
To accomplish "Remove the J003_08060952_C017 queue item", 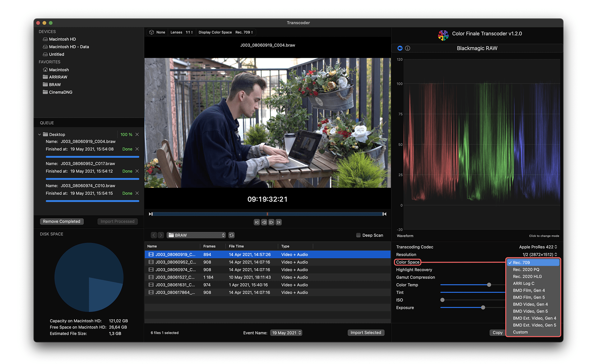I will [137, 171].
